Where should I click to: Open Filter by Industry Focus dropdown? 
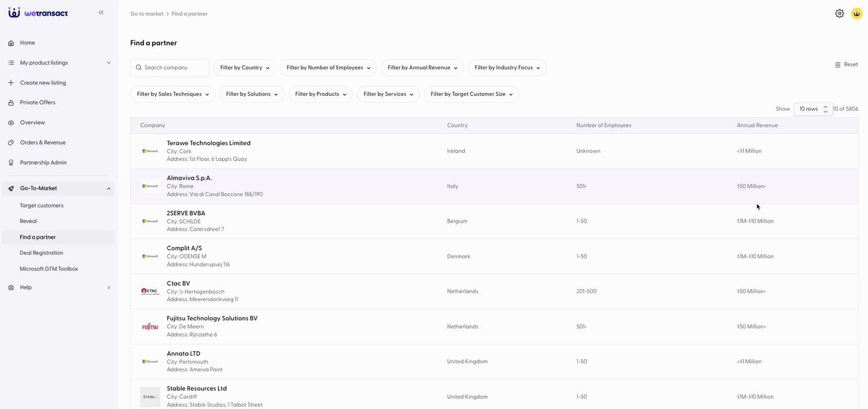[x=507, y=68]
